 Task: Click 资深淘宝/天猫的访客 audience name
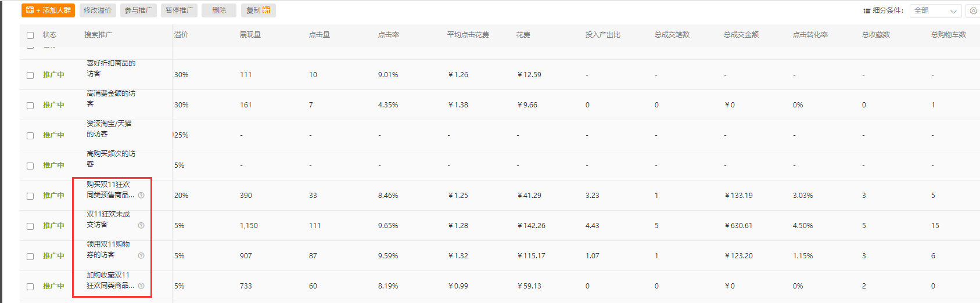pyautogui.click(x=109, y=129)
